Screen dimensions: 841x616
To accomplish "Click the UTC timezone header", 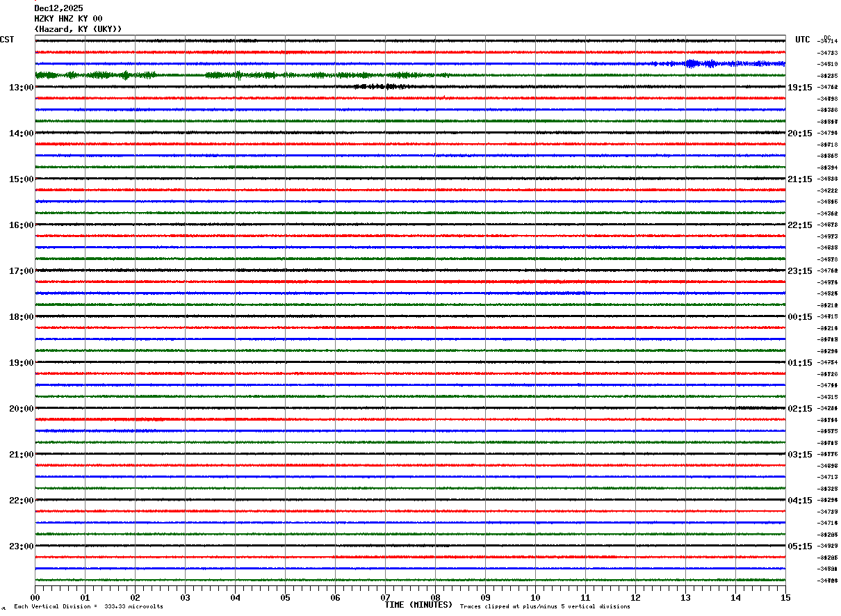I will click(x=803, y=40).
